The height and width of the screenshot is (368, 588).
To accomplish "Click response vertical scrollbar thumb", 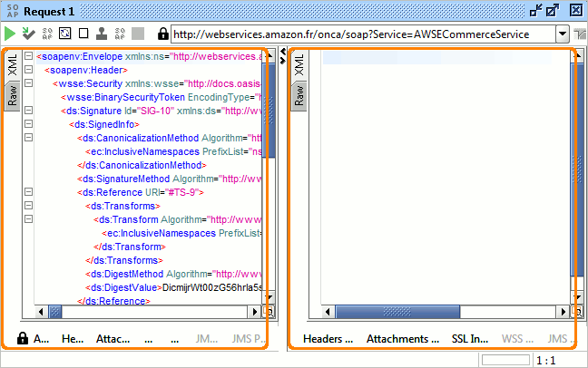I will [577, 169].
